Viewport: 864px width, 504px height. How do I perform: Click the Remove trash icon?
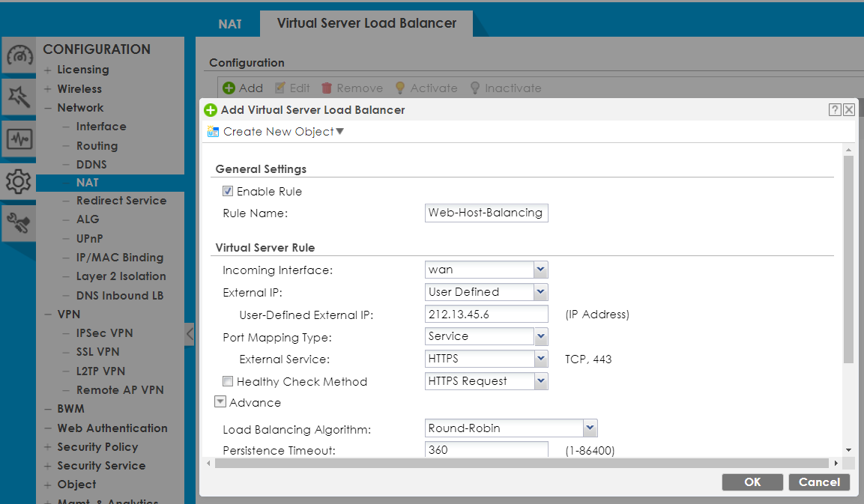[327, 88]
